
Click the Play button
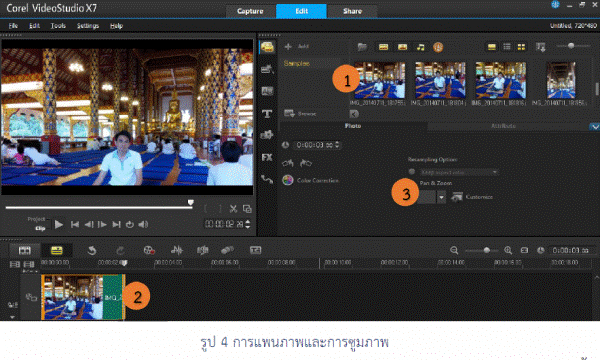(59, 225)
